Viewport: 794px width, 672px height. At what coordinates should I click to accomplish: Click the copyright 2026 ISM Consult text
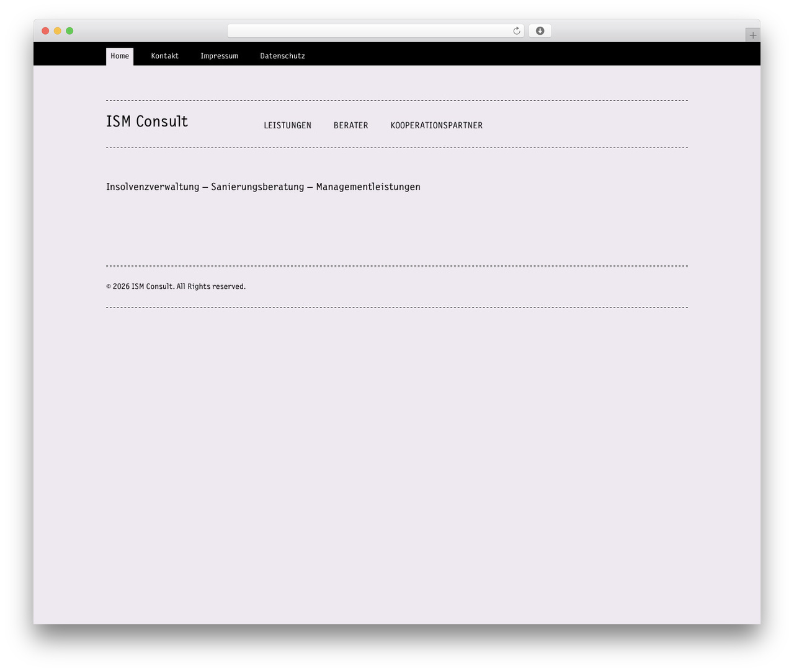[176, 286]
